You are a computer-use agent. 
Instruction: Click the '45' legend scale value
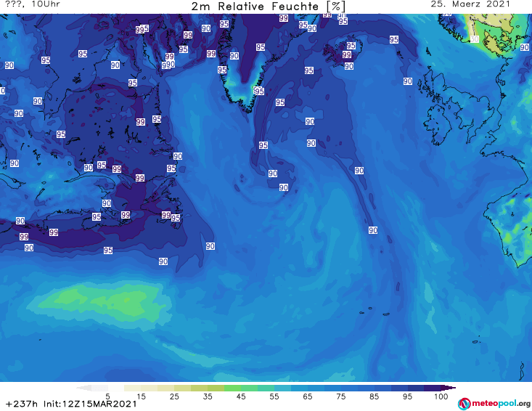pos(241,396)
